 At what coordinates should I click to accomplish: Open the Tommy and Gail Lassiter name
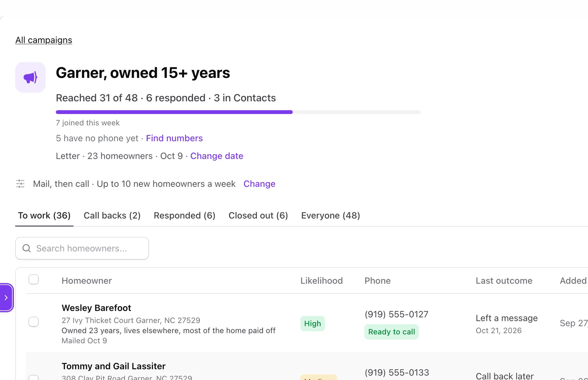(114, 366)
